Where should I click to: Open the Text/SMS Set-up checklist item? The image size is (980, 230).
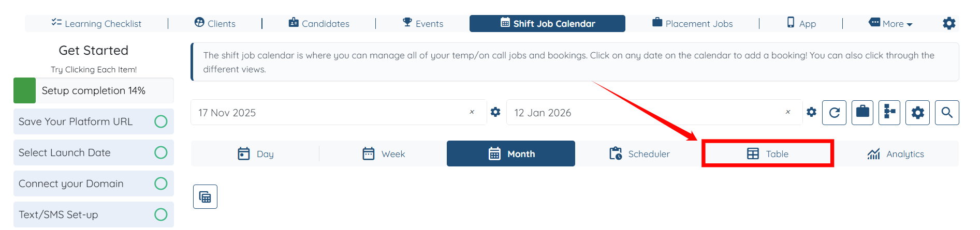click(58, 214)
